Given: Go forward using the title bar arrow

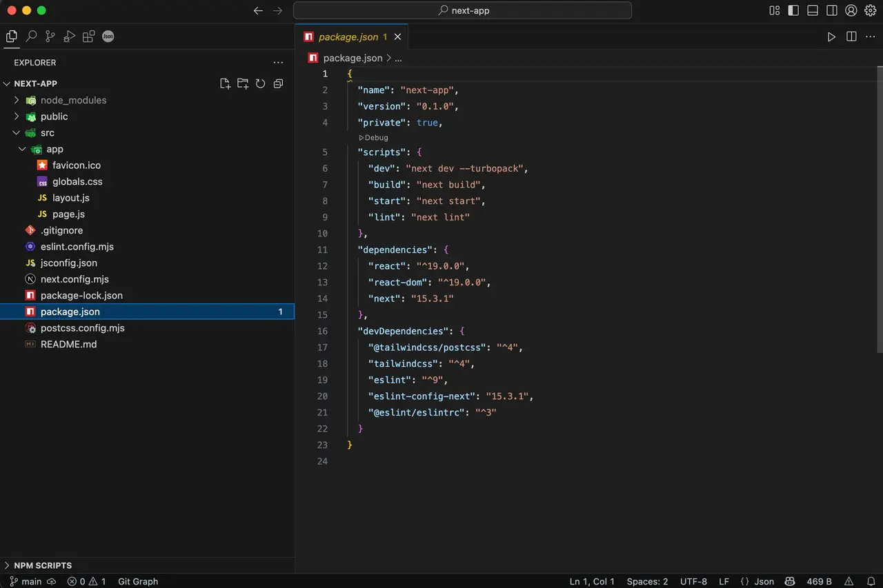Looking at the screenshot, I should [277, 10].
